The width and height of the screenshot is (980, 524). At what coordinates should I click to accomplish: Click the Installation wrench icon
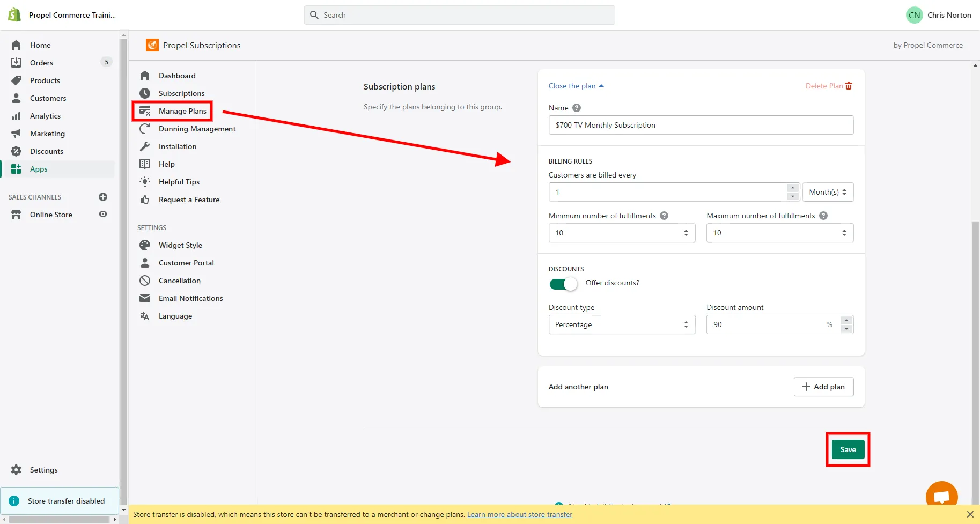tap(145, 146)
